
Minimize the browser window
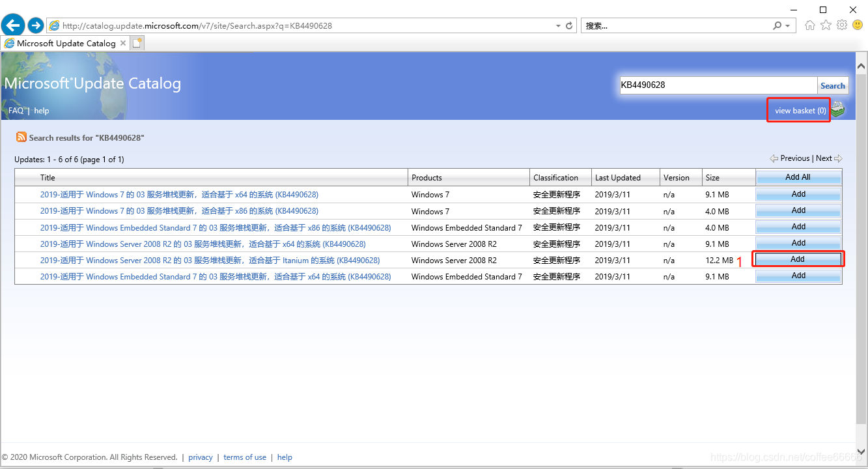(793, 9)
